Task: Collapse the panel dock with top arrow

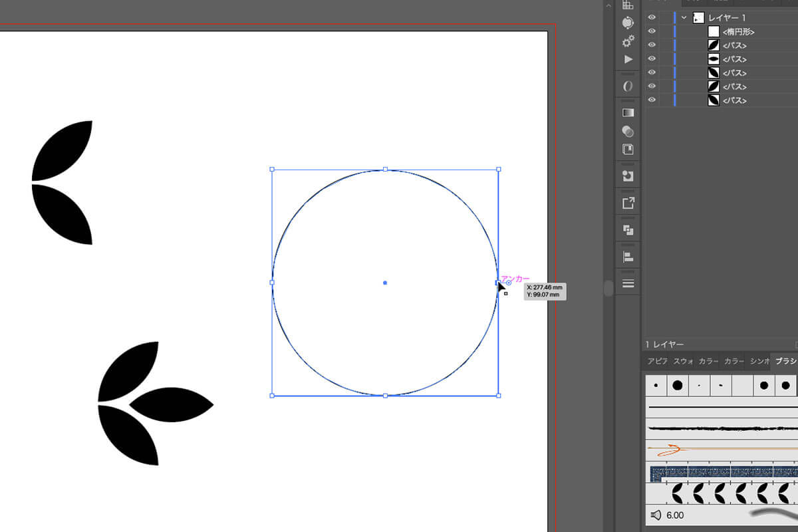Action: (x=608, y=5)
